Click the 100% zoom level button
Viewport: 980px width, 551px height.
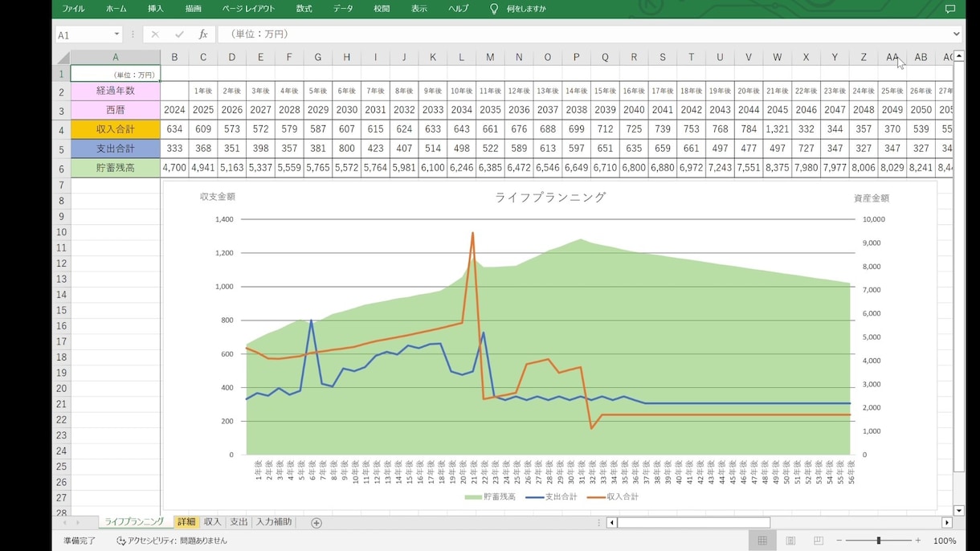tap(945, 541)
